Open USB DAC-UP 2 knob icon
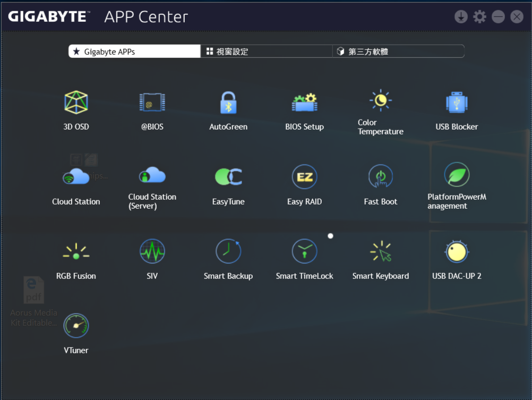532x400 pixels. (457, 251)
